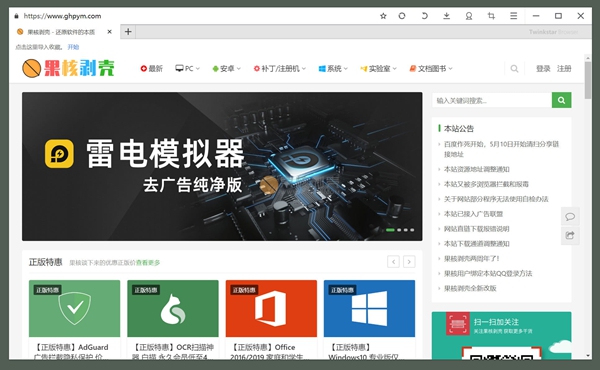Open the 最新 menu item
The image size is (600, 370).
click(x=152, y=68)
